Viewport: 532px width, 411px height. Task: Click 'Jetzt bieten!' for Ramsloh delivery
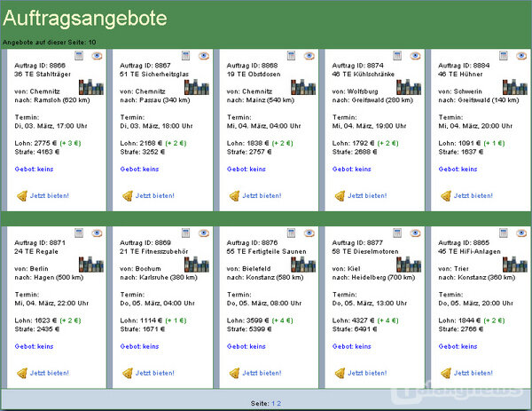click(50, 195)
